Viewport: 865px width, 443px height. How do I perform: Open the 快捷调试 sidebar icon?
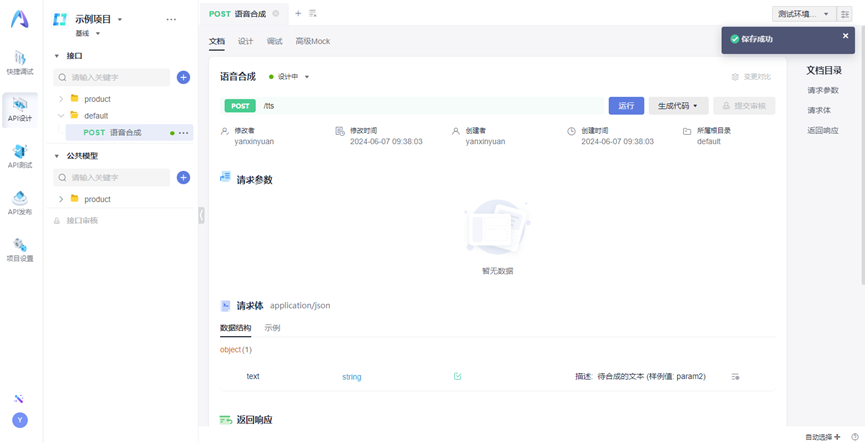[x=20, y=62]
